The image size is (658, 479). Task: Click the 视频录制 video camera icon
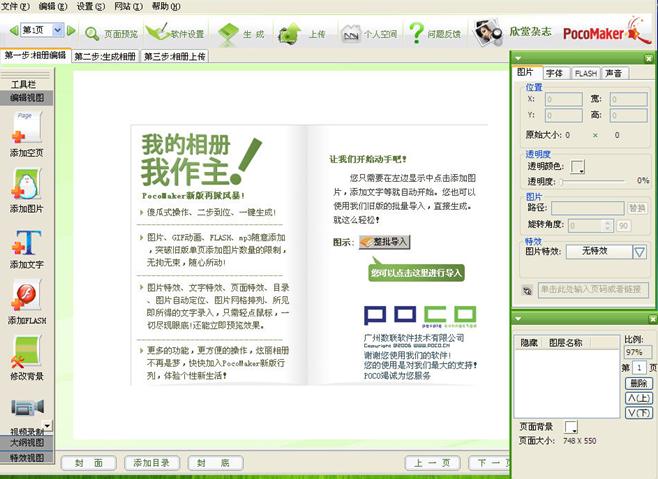[27, 407]
